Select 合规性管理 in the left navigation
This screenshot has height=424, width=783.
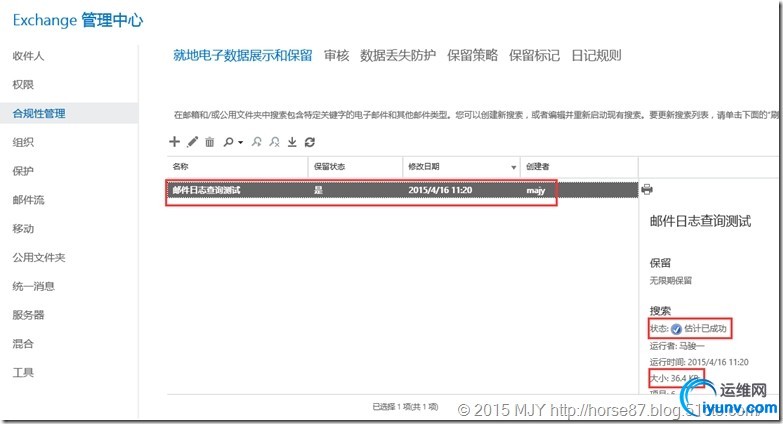[x=39, y=113]
